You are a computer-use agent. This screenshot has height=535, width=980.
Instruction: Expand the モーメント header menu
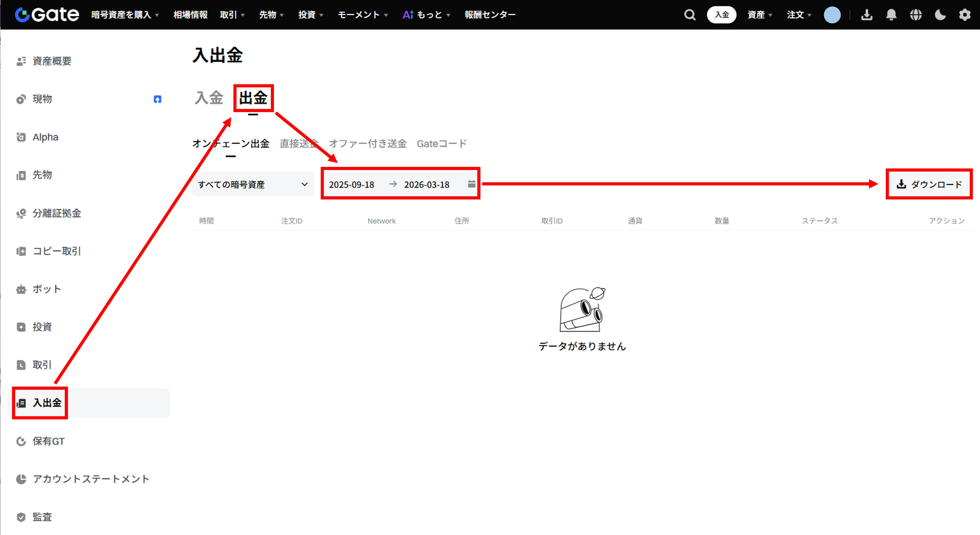coord(363,15)
